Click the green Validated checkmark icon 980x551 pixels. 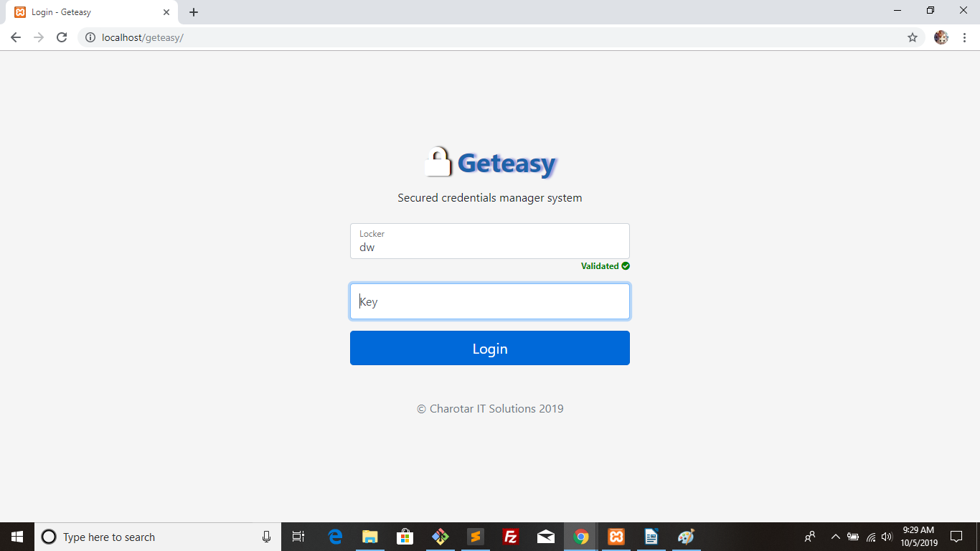click(626, 266)
